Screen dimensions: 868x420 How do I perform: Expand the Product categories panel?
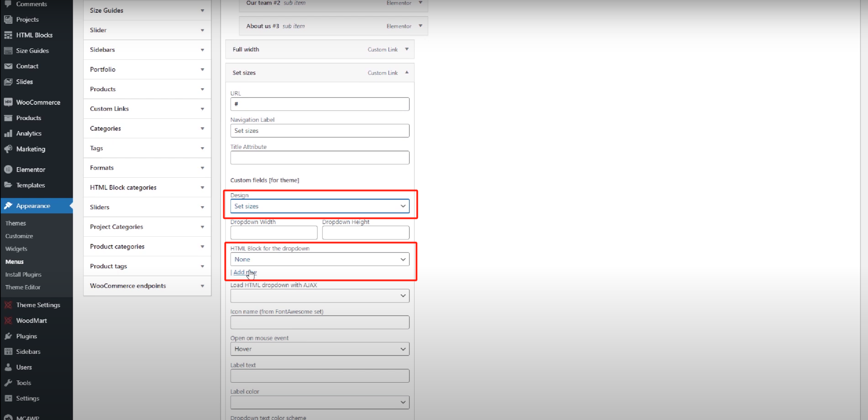(147, 246)
